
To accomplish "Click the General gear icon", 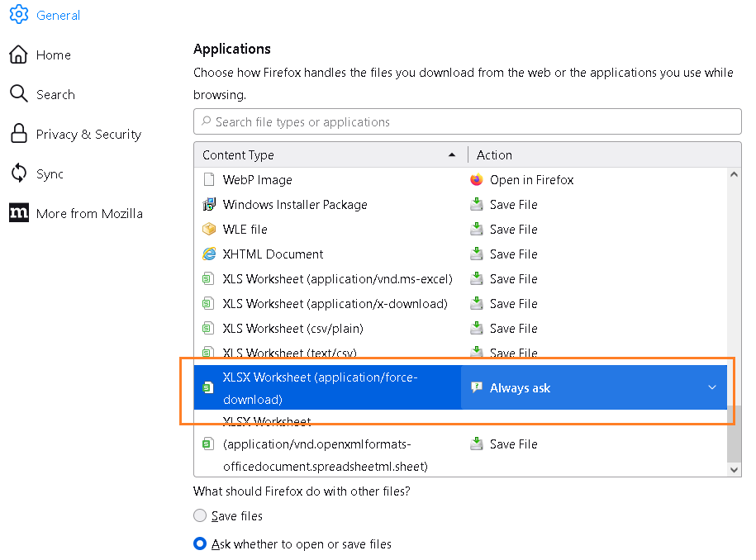I will [x=18, y=15].
